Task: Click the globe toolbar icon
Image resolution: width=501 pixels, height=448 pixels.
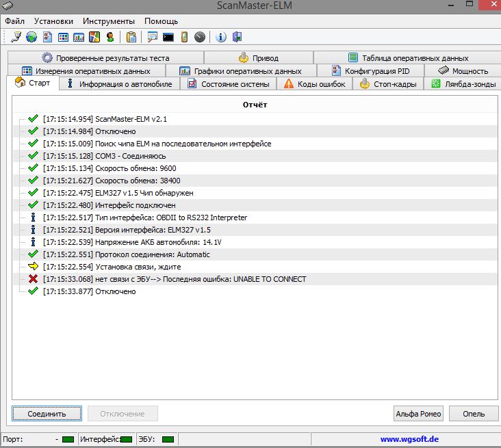Action: tap(31, 37)
